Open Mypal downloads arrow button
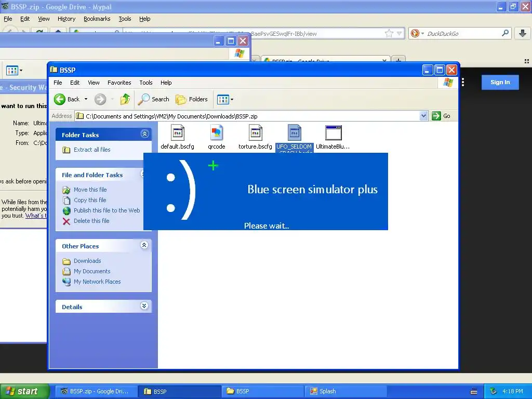Image resolution: width=532 pixels, height=399 pixels. click(523, 33)
